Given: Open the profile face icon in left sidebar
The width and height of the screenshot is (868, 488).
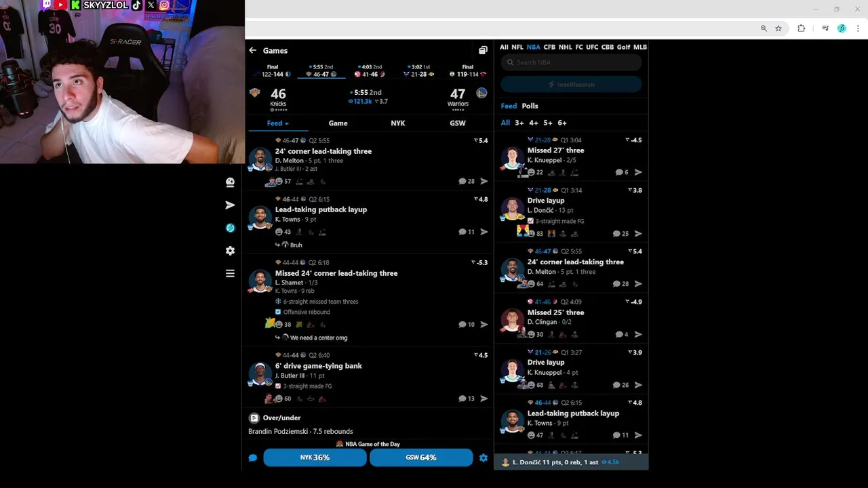Looking at the screenshot, I should (x=230, y=182).
